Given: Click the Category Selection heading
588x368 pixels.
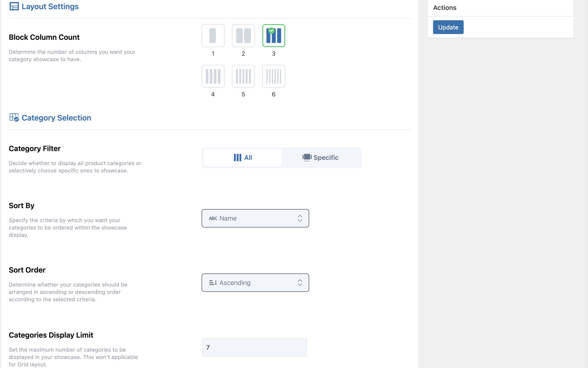Looking at the screenshot, I should point(56,118).
